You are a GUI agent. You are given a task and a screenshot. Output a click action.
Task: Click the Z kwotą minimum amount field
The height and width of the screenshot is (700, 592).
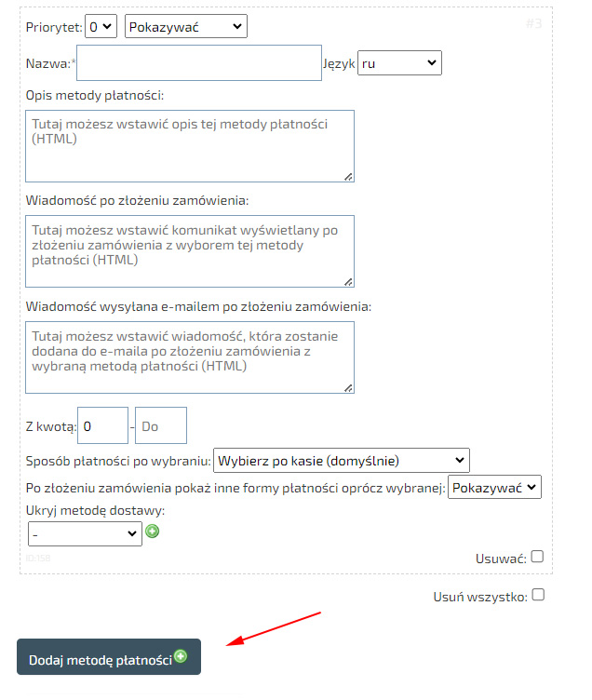102,425
